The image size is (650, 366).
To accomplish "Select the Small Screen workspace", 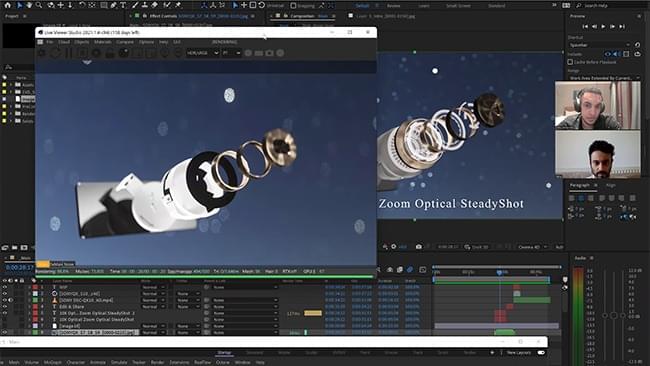I will (x=458, y=6).
